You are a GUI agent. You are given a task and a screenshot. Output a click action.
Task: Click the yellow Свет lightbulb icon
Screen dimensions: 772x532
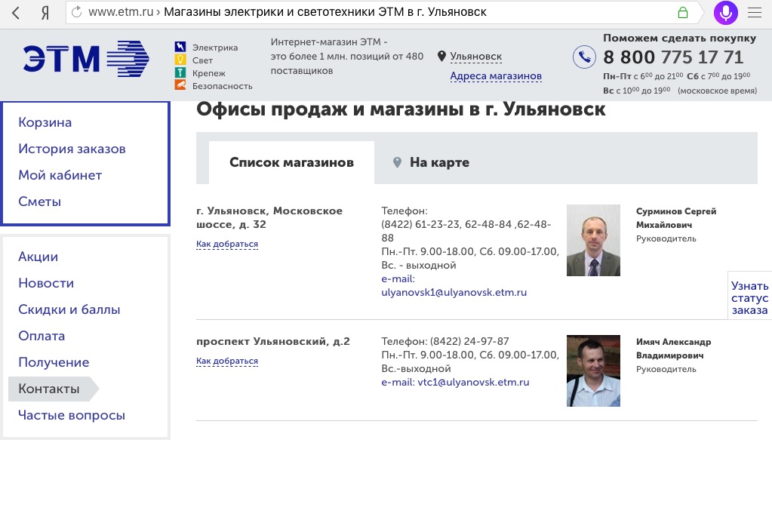pyautogui.click(x=180, y=60)
